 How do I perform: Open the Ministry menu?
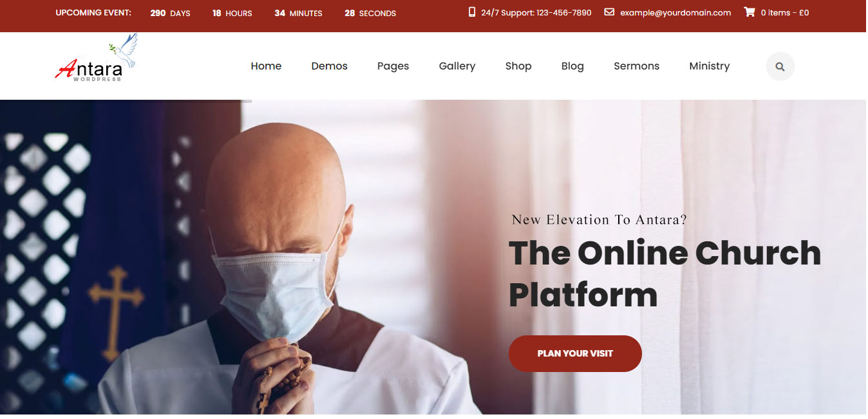pyautogui.click(x=709, y=66)
